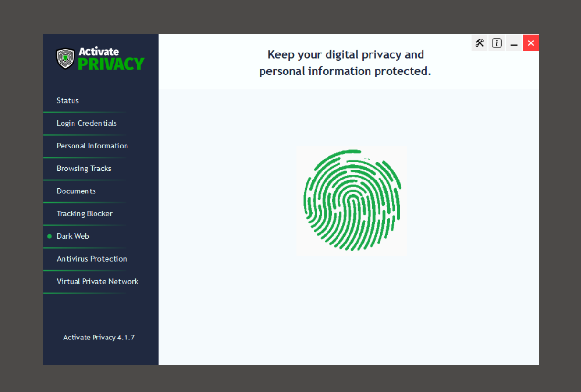Go to Personal Information
581x392 pixels.
tap(101, 146)
